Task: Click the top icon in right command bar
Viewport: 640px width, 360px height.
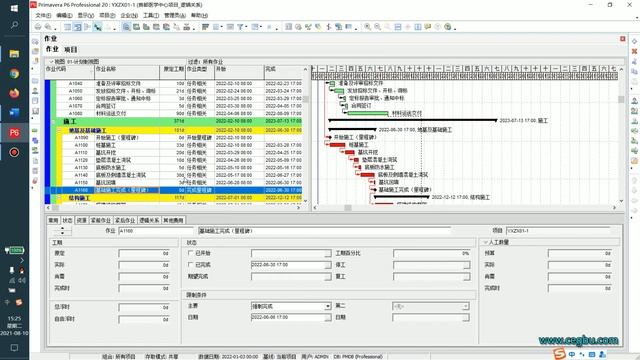Action: (x=634, y=41)
